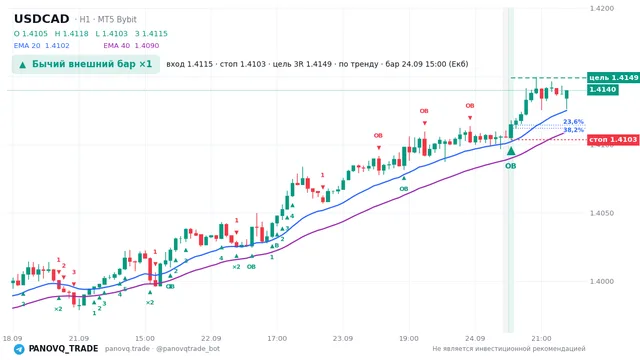Open the panovq.trade site link
640x360 pixels.
pyautogui.click(x=127, y=349)
